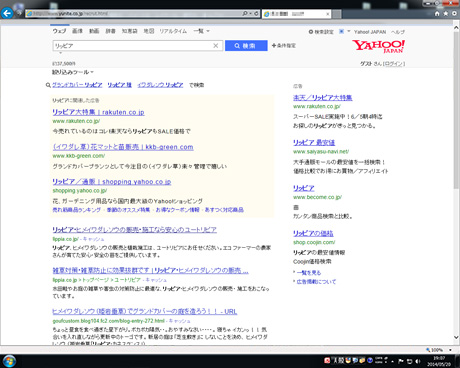Select the 辞書 search tab
Screen dimensions: 460x368
[110, 31]
